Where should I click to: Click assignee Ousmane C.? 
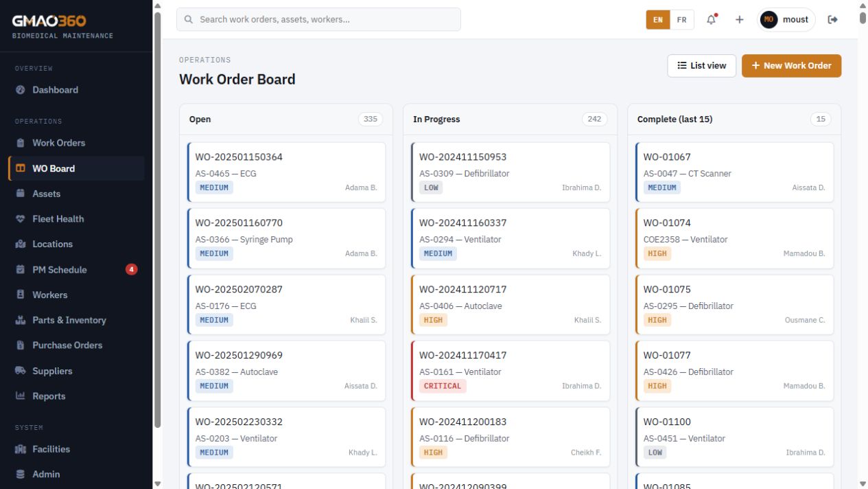(805, 320)
